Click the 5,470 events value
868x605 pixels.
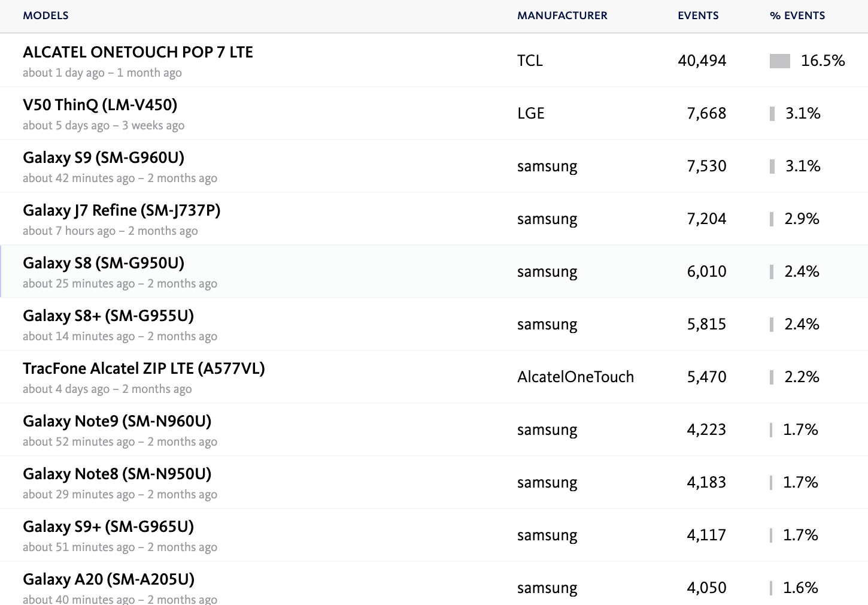[x=706, y=377]
